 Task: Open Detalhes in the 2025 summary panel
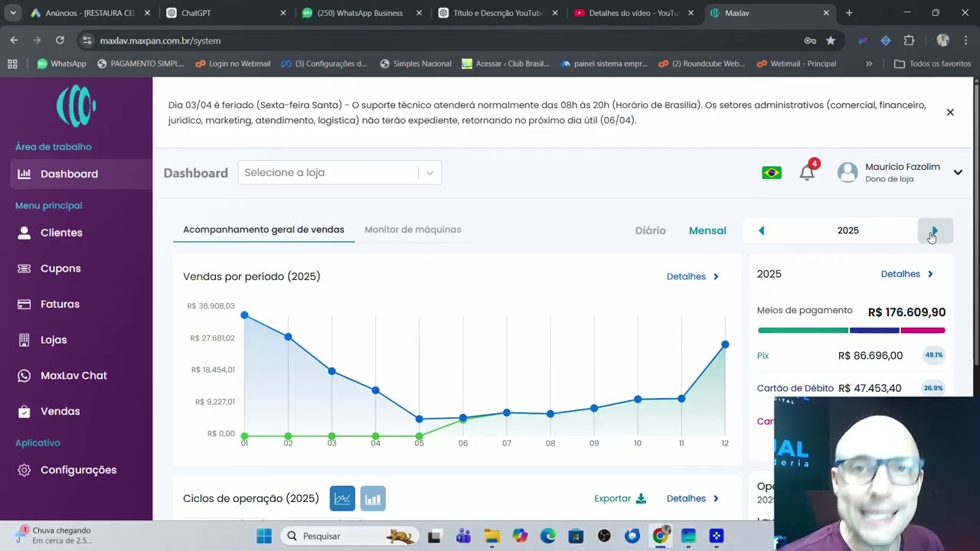click(x=907, y=274)
